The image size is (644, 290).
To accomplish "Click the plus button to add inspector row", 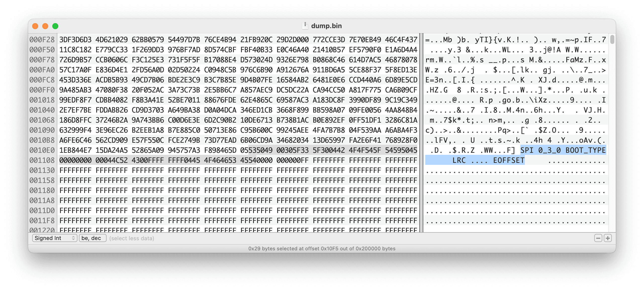I will [x=608, y=238].
